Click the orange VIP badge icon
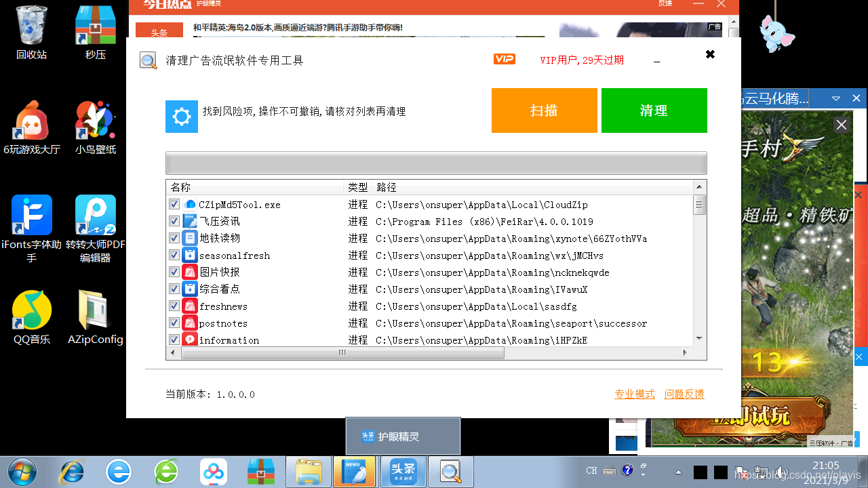 pos(505,60)
